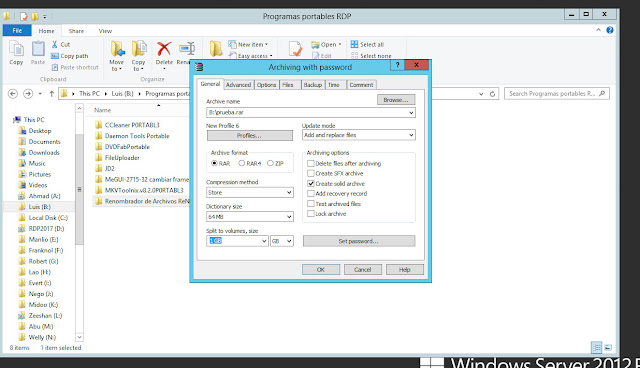Select Luis (B:) drive in navigation pane
This screenshot has width=640, height=368.
point(39,207)
